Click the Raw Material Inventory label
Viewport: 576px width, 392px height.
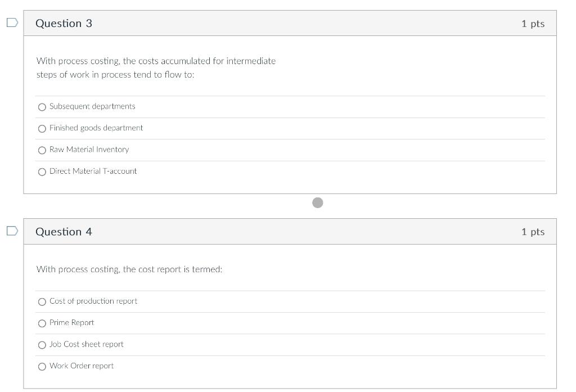tap(89, 150)
